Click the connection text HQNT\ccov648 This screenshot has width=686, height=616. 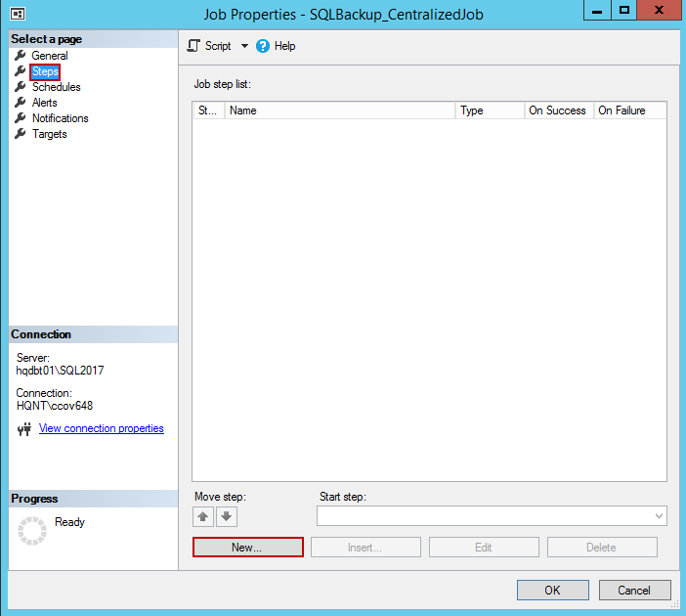point(55,406)
